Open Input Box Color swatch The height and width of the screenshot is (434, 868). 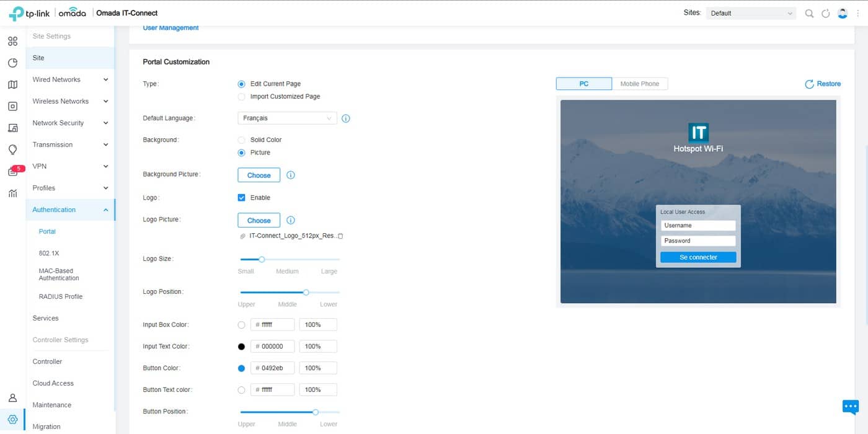pos(242,325)
